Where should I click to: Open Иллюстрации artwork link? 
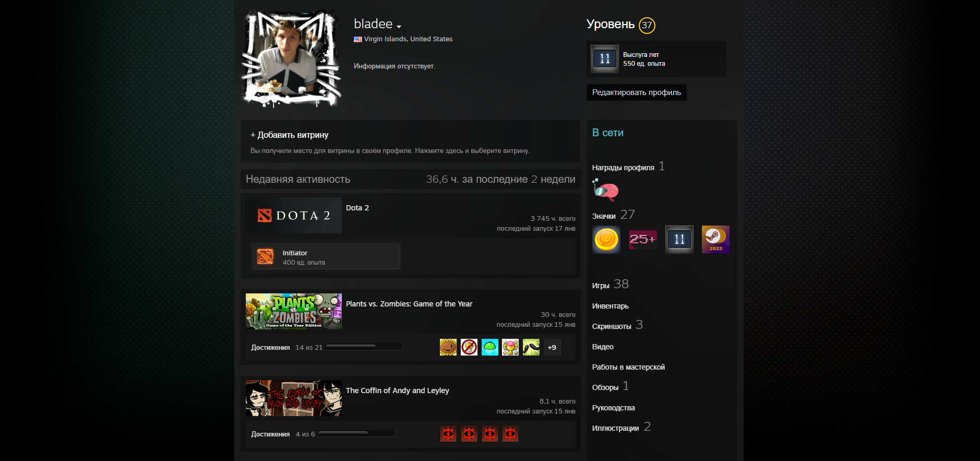point(616,428)
